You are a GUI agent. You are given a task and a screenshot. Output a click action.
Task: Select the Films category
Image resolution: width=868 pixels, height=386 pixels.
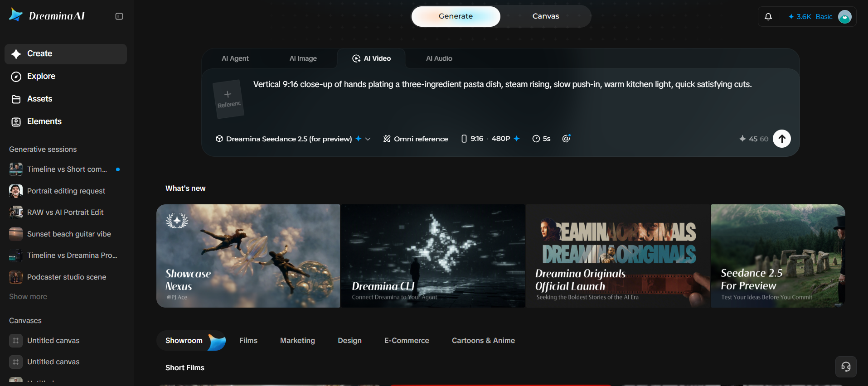(248, 341)
